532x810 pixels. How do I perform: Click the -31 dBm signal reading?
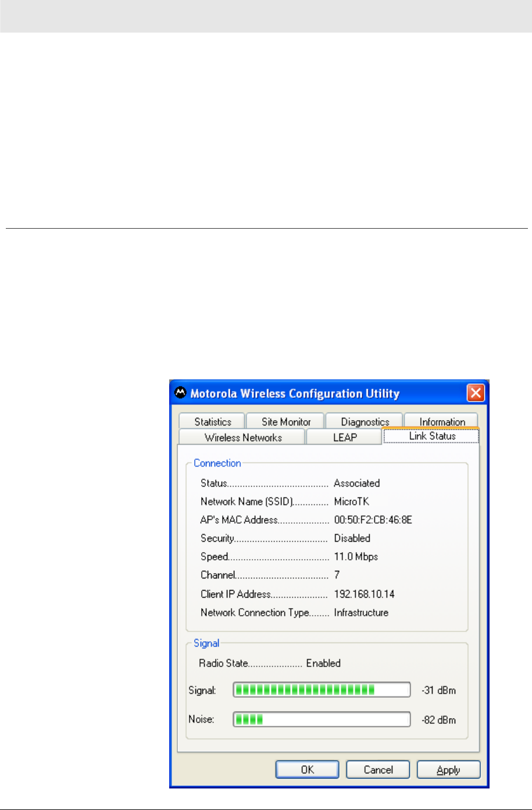[438, 691]
